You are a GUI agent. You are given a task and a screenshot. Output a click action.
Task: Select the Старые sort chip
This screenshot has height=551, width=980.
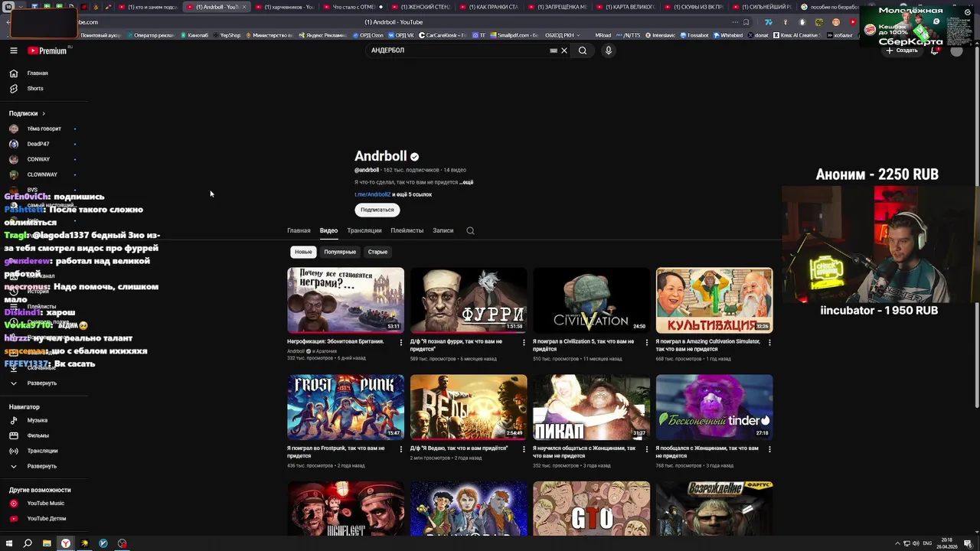point(377,252)
